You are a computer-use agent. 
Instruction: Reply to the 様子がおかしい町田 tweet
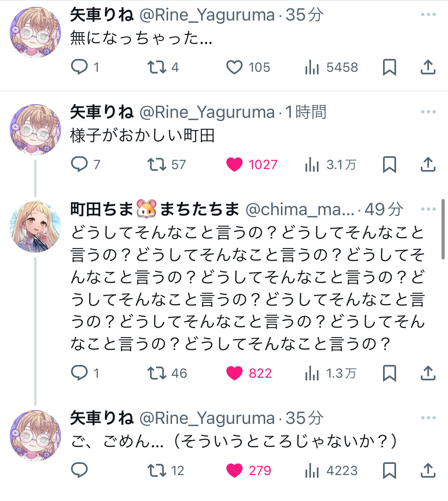coord(79,164)
